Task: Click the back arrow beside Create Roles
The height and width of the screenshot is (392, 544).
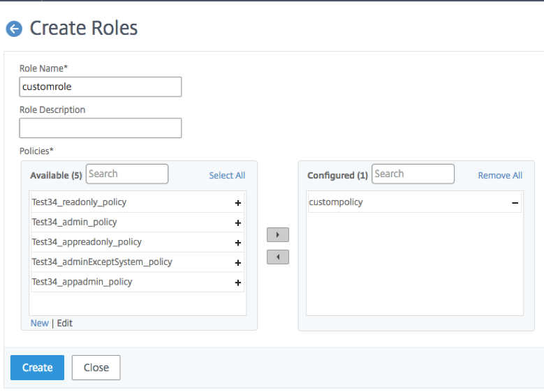Action: point(14,29)
